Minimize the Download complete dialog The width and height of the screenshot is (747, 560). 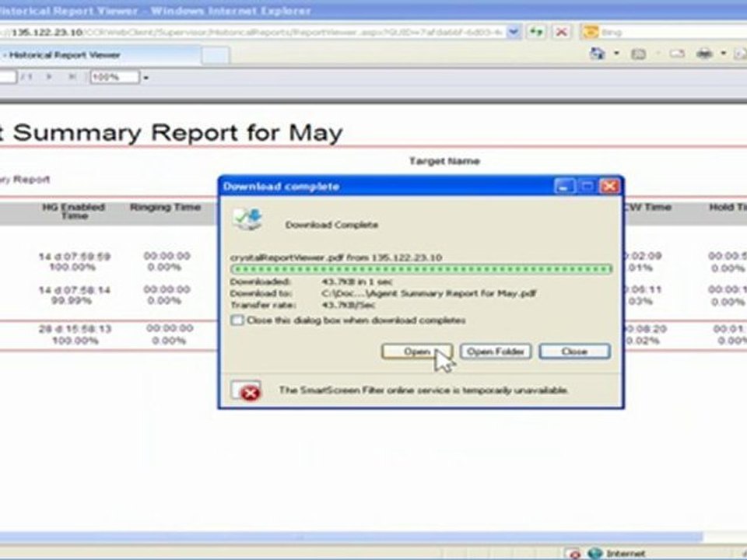(565, 186)
